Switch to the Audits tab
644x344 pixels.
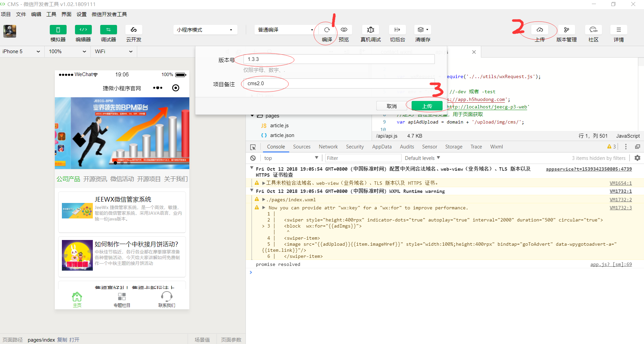[x=407, y=147]
